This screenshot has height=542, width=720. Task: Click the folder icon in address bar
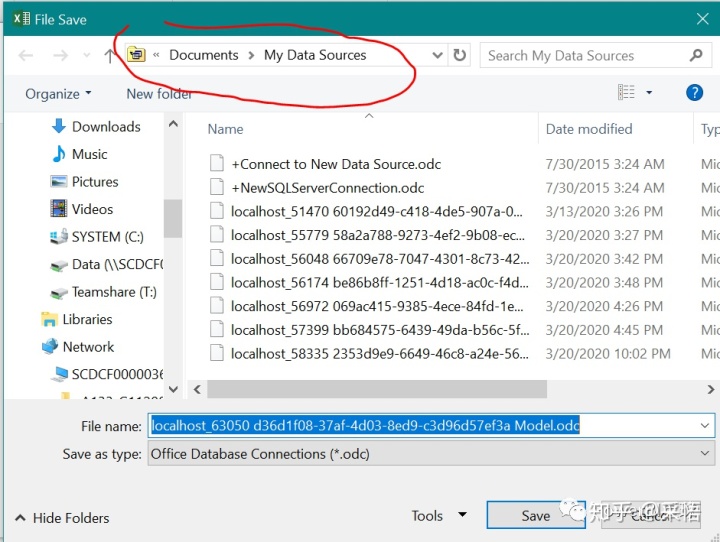(x=136, y=55)
